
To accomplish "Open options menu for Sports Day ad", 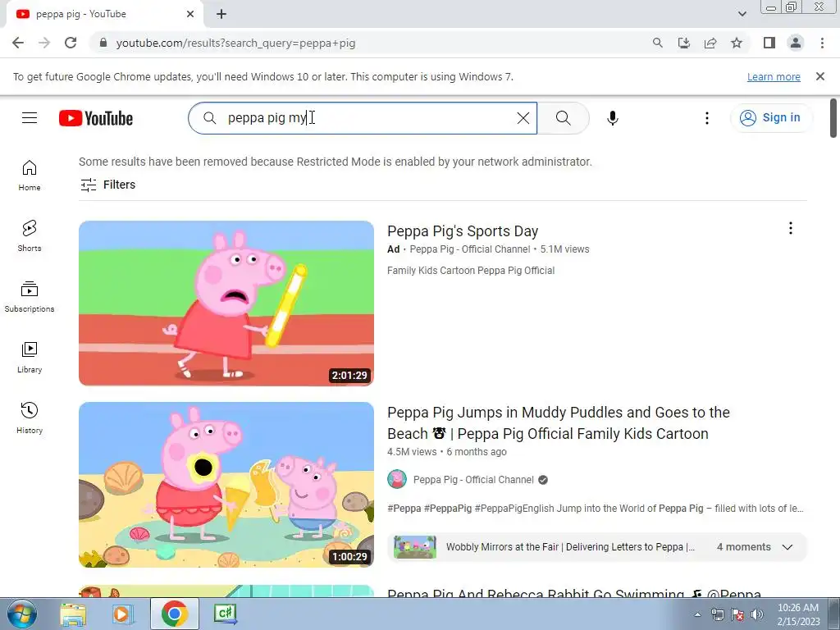I will [790, 228].
